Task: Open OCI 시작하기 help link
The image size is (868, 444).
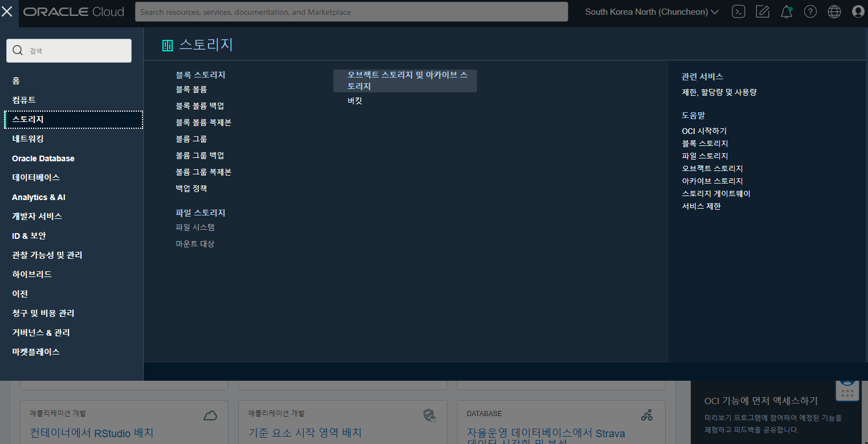Action: (x=704, y=131)
